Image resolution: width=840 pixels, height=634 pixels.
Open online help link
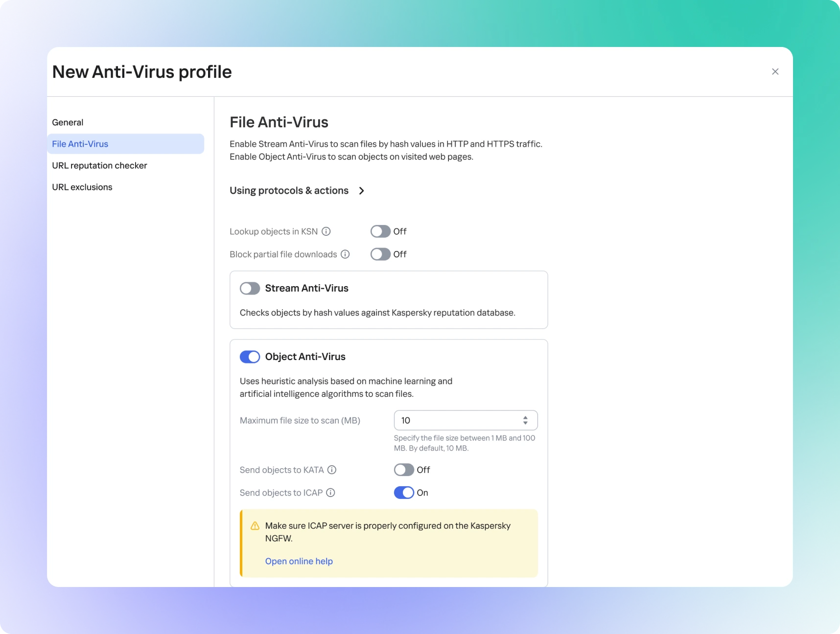coord(299,561)
